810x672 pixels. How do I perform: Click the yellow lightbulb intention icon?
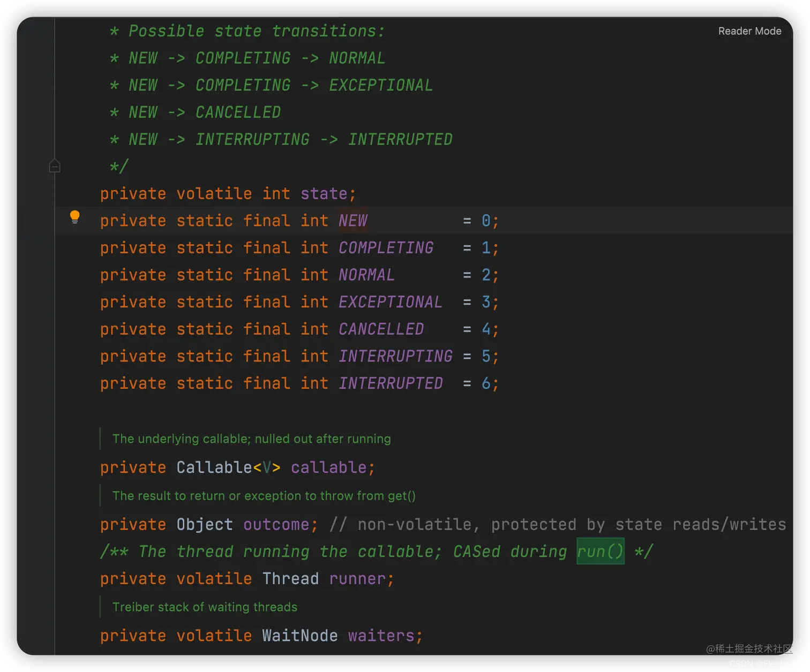coord(75,217)
